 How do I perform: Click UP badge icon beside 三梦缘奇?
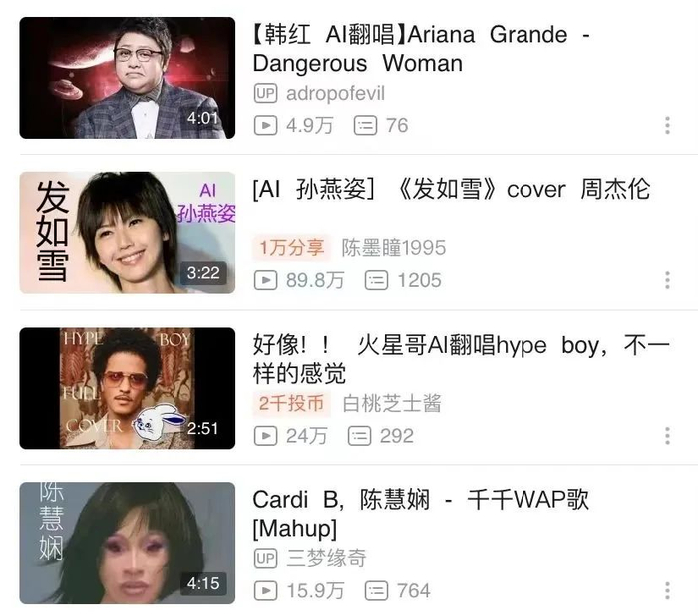coord(266,558)
